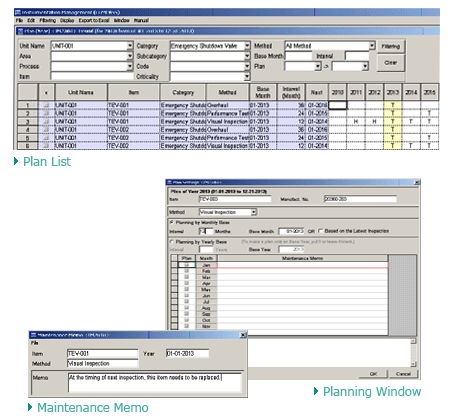The width and height of the screenshot is (450, 420).
Task: Expand the Category dropdown list
Action: tap(247, 46)
